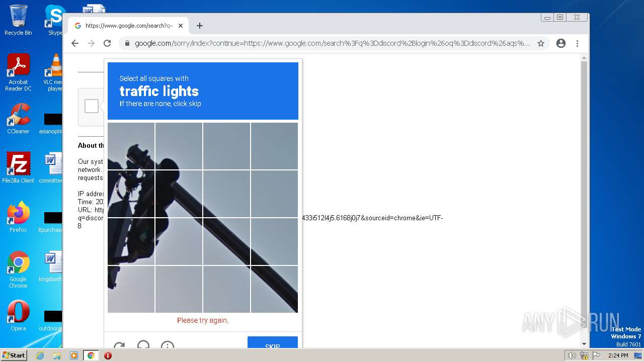This screenshot has height=362, width=644.
Task: Open the Opera desktop shortcut
Action: [x=18, y=316]
